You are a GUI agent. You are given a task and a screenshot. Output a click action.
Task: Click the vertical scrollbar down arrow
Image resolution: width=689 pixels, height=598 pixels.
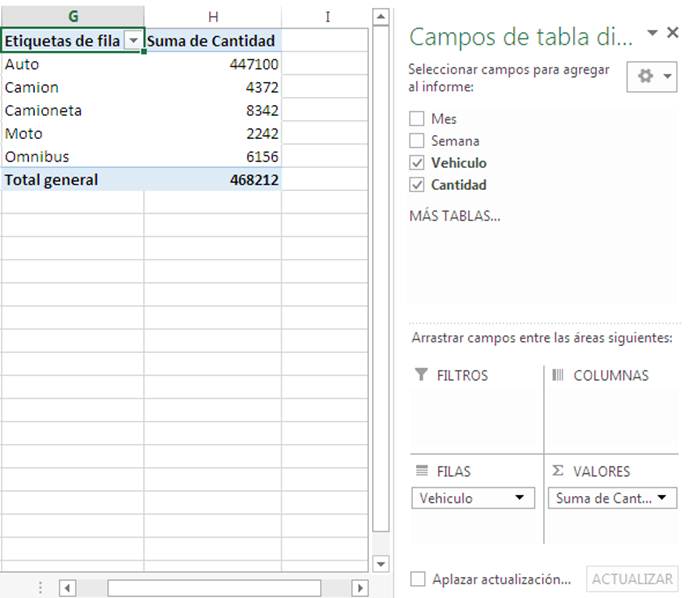pyautogui.click(x=380, y=564)
